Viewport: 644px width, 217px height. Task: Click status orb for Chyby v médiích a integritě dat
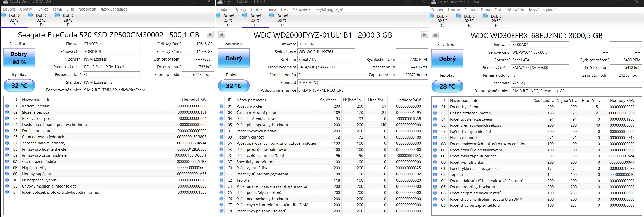point(7,186)
